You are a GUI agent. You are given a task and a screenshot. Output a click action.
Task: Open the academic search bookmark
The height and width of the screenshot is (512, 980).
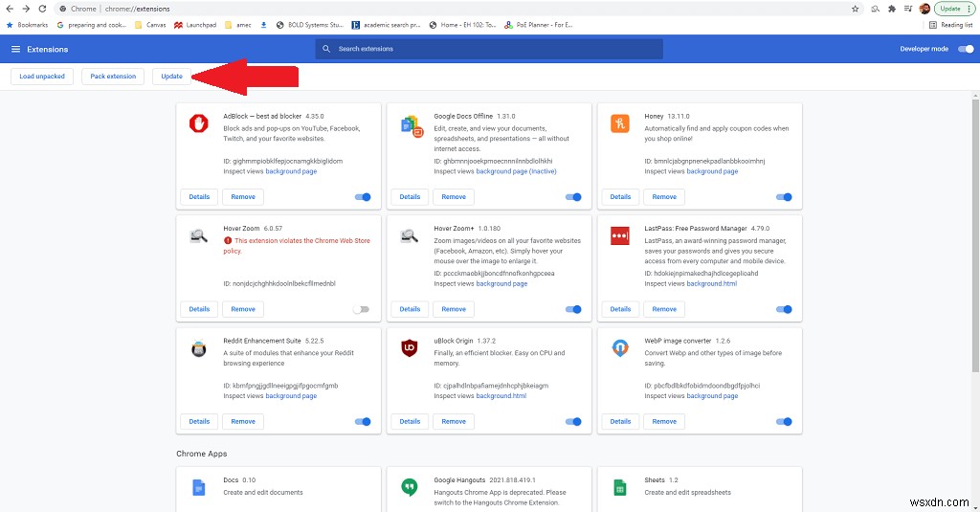click(386, 25)
